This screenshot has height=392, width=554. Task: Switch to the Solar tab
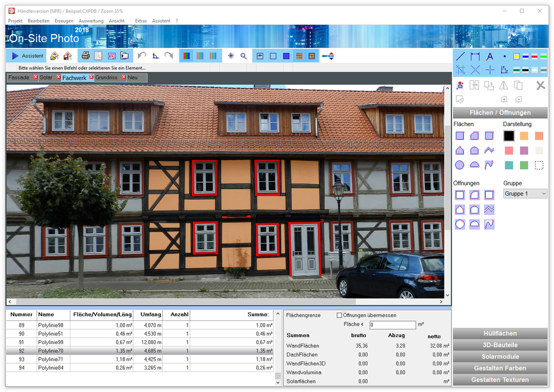pos(46,77)
